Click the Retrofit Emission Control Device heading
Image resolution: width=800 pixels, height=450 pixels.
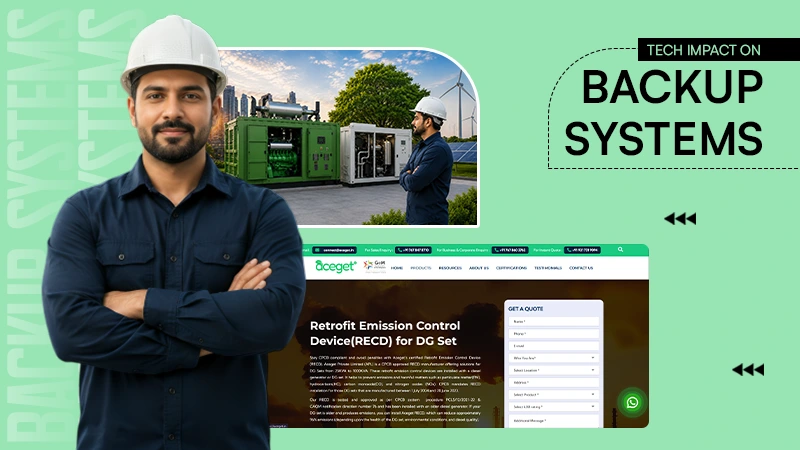(385, 333)
